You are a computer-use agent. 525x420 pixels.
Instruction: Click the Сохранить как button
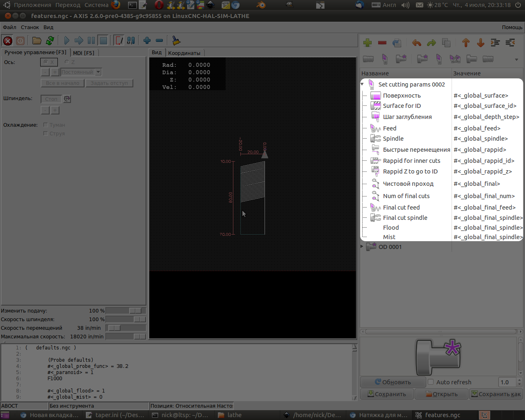coord(495,394)
